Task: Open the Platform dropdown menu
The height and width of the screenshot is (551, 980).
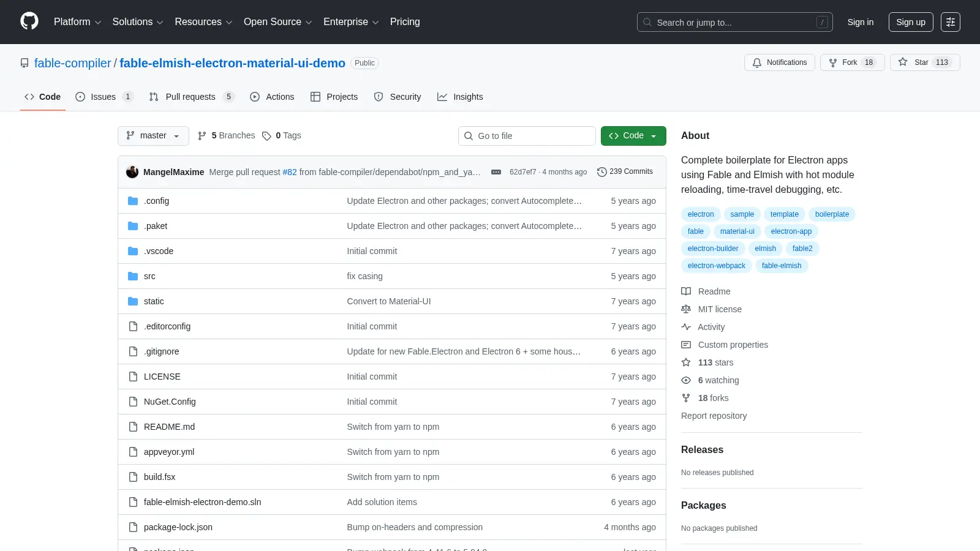Action: 77,22
